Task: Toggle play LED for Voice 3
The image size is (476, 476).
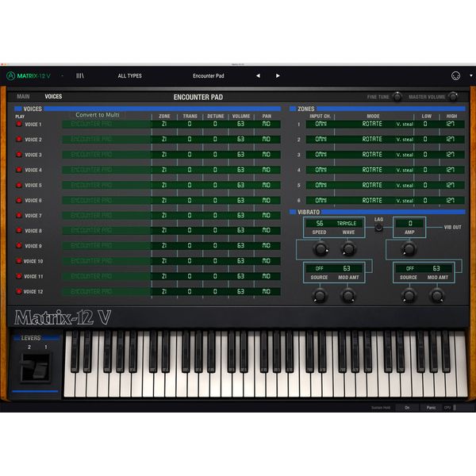Action: click(x=19, y=154)
